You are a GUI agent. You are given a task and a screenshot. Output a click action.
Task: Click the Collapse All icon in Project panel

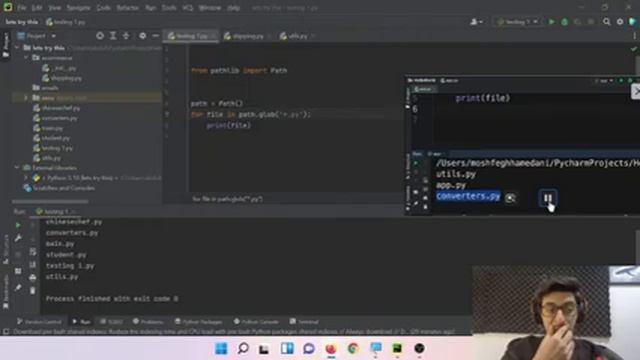pos(126,36)
